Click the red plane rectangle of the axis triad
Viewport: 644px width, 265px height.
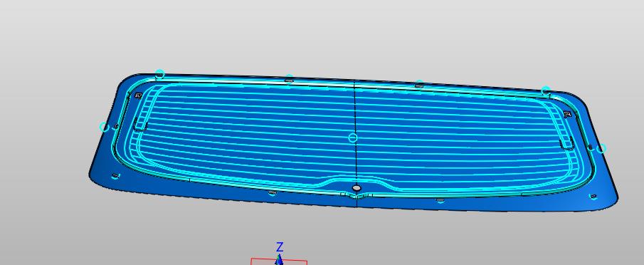279,261
